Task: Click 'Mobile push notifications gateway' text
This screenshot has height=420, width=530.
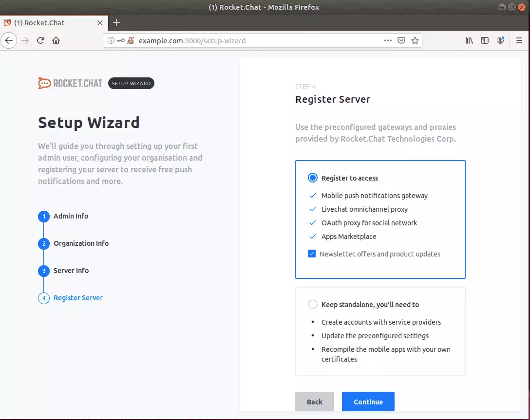Action: coord(375,196)
